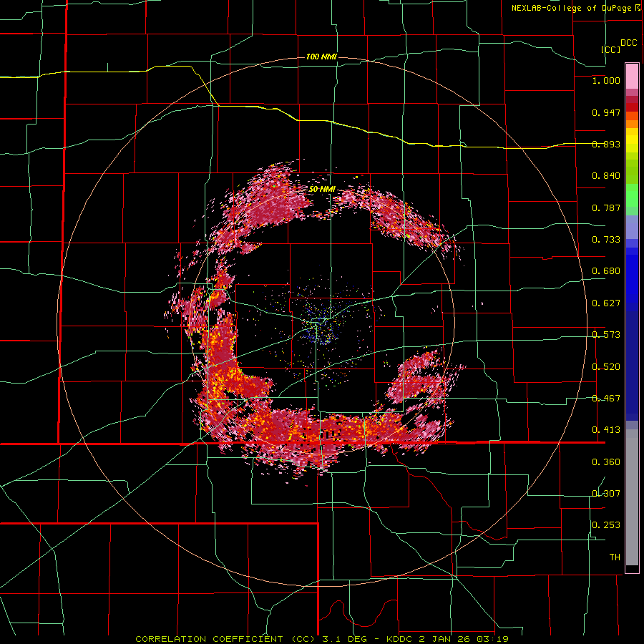Screen dimensions: 644x644
Task: Pick the gray segment of color bar
Action: 632,497
